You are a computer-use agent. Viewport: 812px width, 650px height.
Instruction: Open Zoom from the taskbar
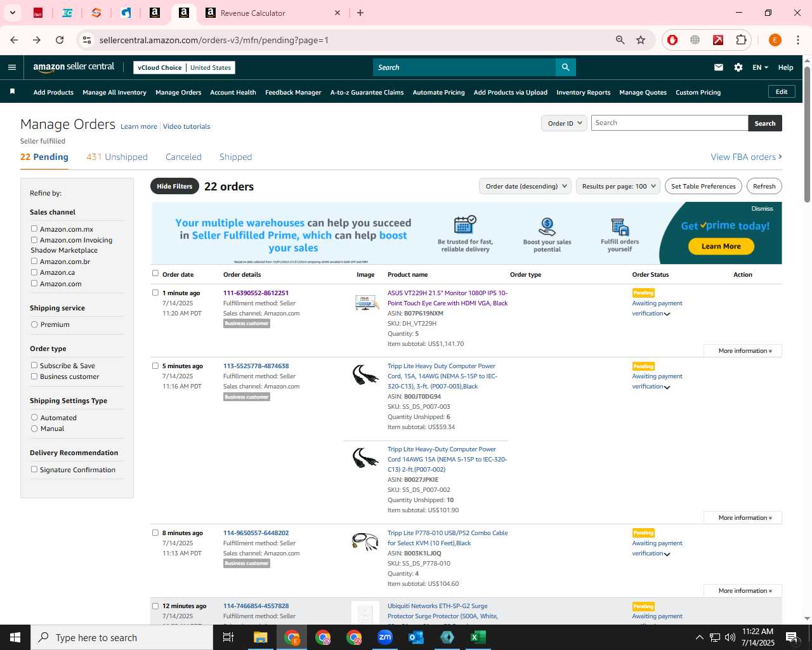(385, 637)
